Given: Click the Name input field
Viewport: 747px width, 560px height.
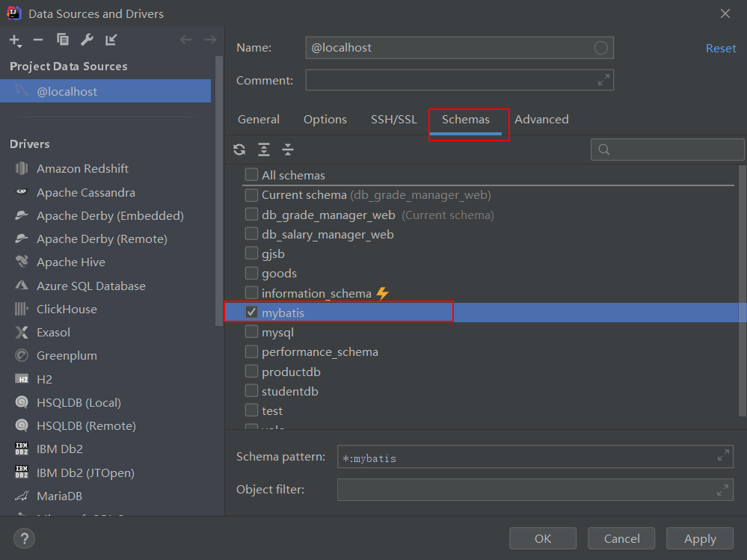Looking at the screenshot, I should click(460, 48).
